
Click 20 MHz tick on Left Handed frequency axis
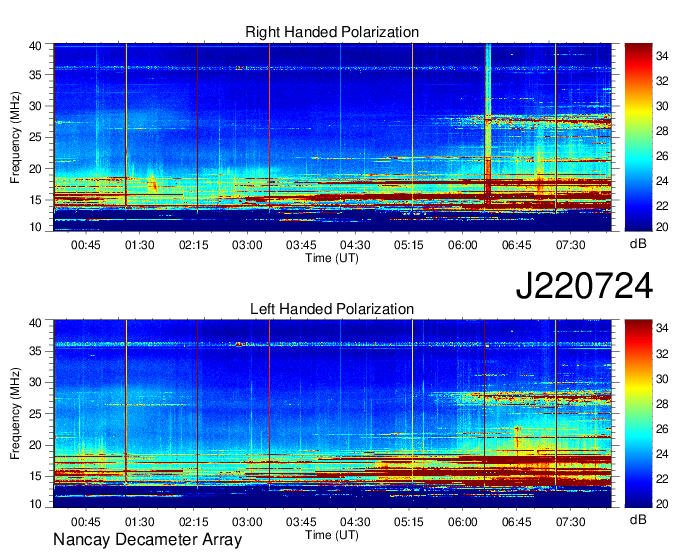click(36, 445)
